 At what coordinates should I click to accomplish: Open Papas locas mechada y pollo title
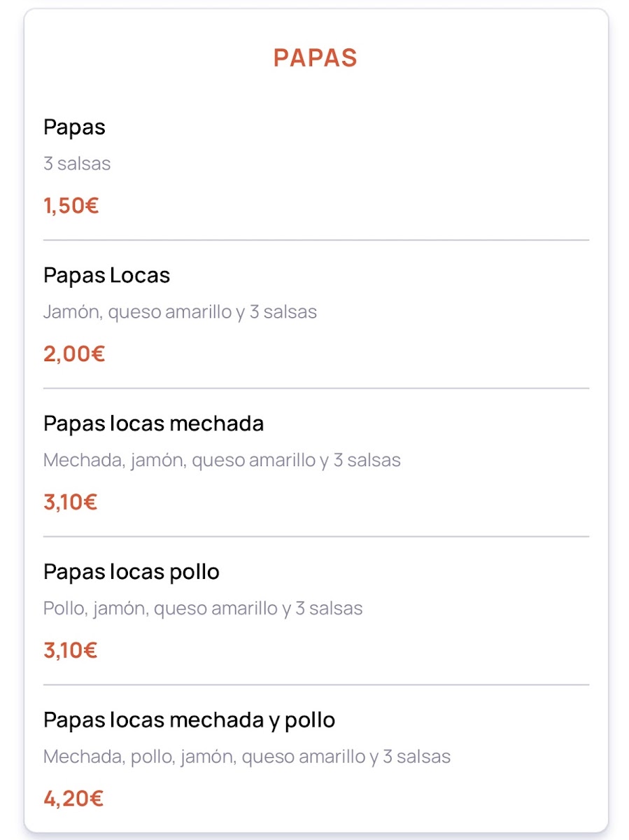(189, 720)
